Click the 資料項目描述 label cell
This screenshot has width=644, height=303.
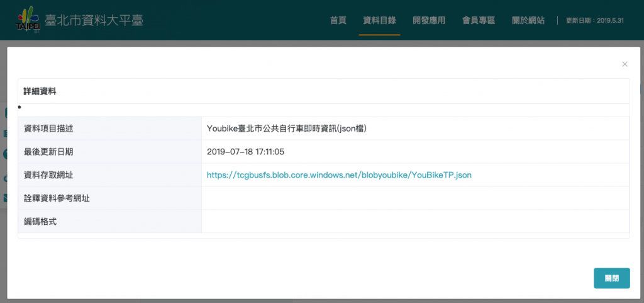point(109,129)
